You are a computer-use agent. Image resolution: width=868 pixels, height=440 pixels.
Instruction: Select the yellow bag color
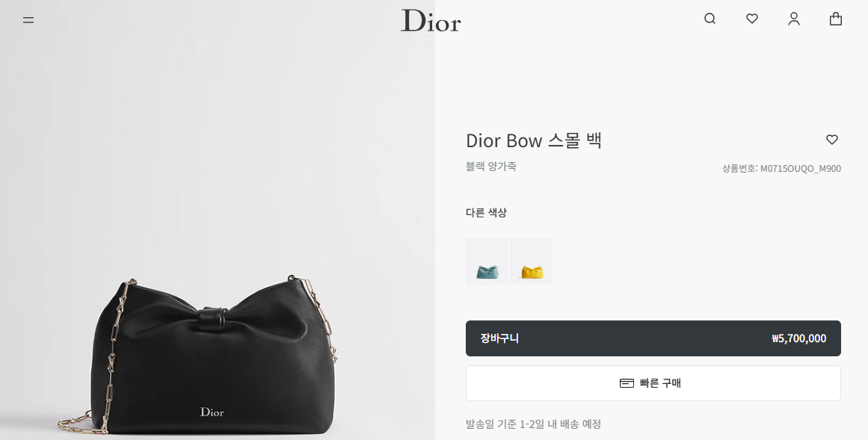click(532, 261)
